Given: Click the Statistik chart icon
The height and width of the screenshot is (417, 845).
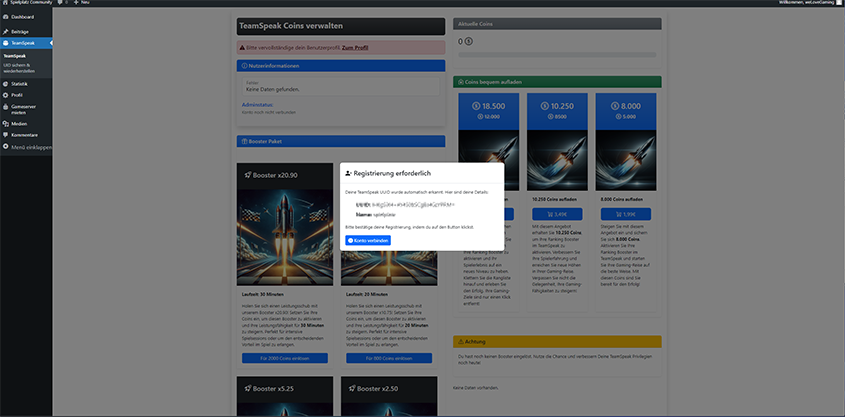Looking at the screenshot, I should tap(5, 84).
